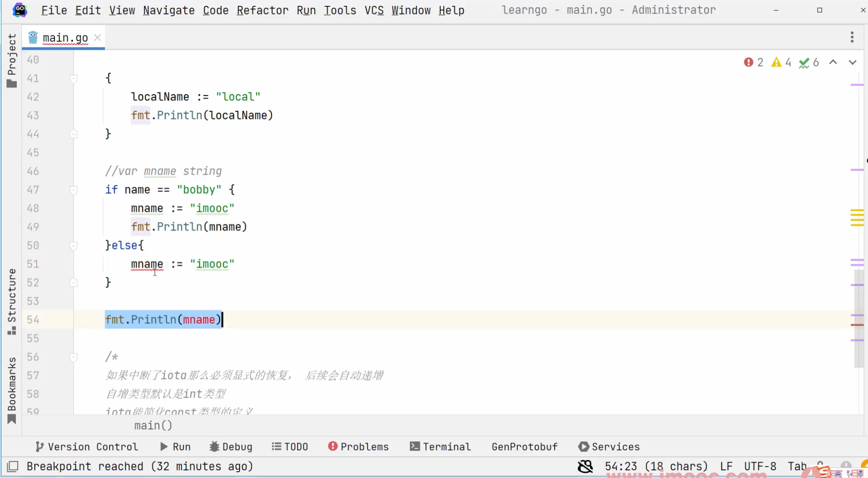868x478 pixels.
Task: Click the commented var mname line 46
Action: click(163, 171)
